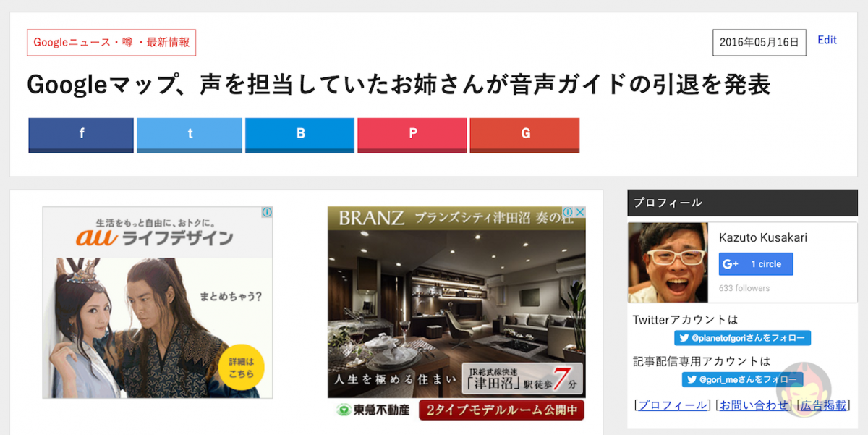This screenshot has width=868, height=435.
Task: Click the Kazuto Kusakari name link
Action: 763,237
